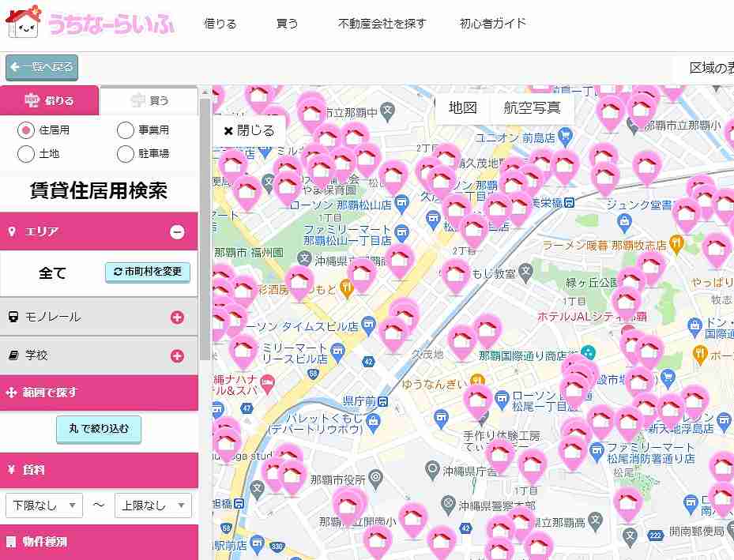The width and height of the screenshot is (734, 560).
Task: Open 不動産会社を探す in top menu
Action: tap(382, 23)
